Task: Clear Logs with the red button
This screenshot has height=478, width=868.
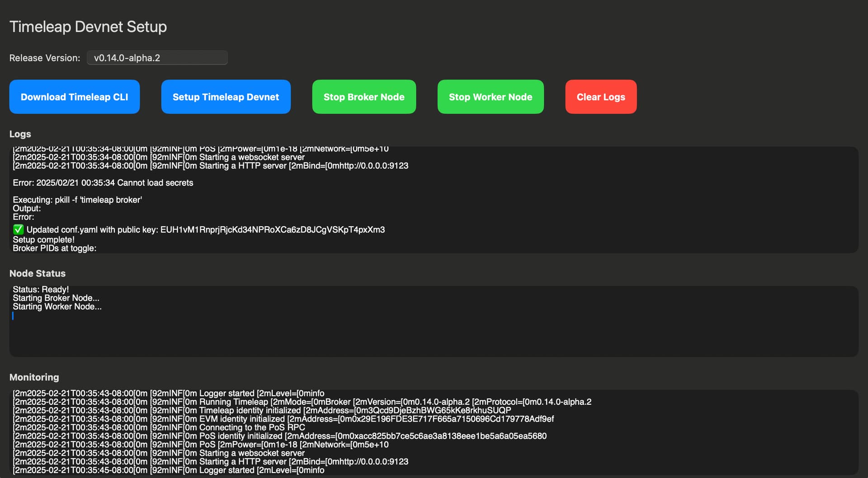Action: [601, 97]
